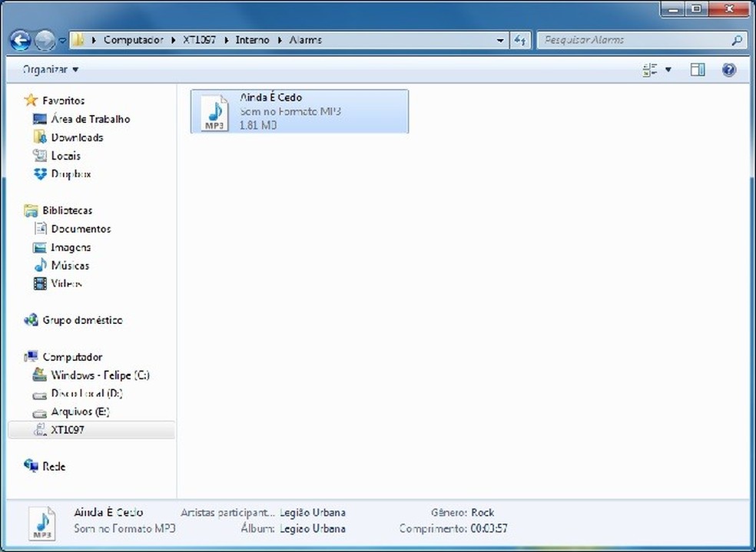This screenshot has width=756, height=552.
Task: Click the Área de Trabalho desktop icon
Action: click(x=40, y=118)
